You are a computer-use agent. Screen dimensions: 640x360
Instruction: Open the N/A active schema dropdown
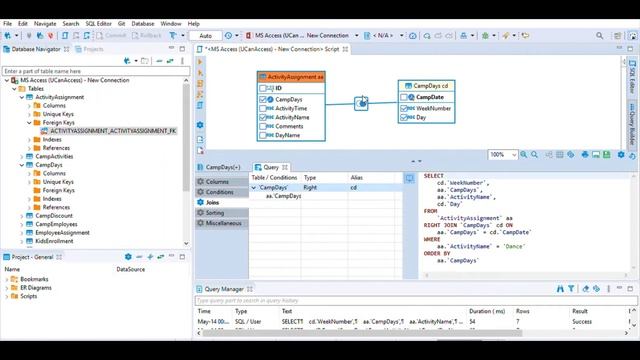tap(401, 36)
